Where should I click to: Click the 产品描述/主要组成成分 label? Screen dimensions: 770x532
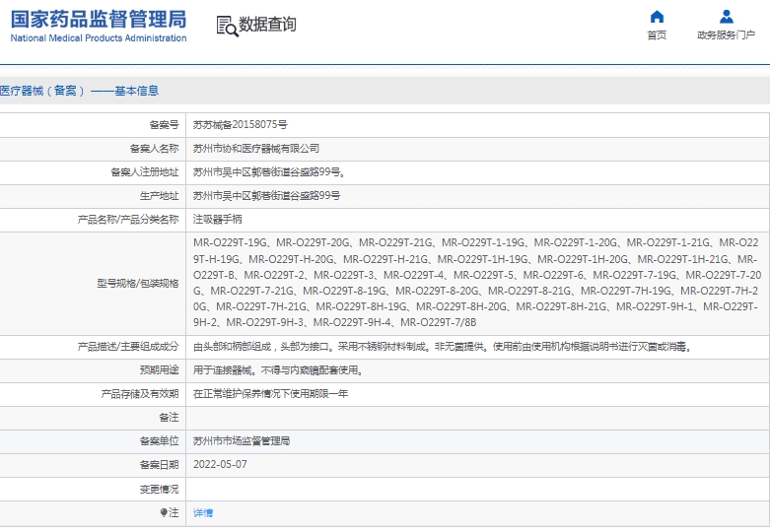pyautogui.click(x=128, y=347)
